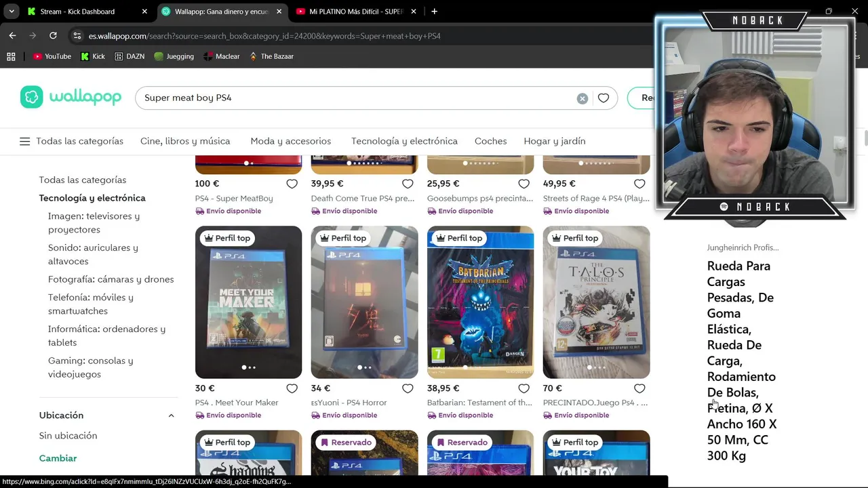This screenshot has height=488, width=868.
Task: Close the Mi PLATINO Más Difícil tab
Action: pos(413,12)
